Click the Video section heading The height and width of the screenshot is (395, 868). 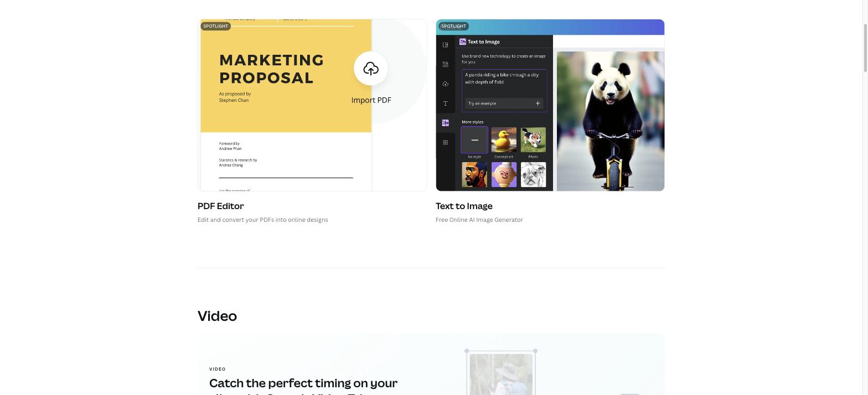tap(217, 316)
